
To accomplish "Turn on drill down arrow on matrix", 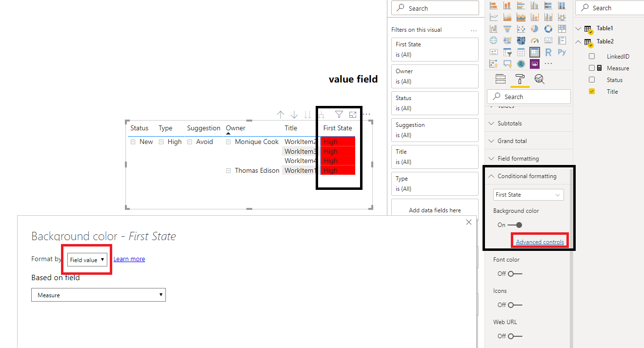I will (294, 115).
